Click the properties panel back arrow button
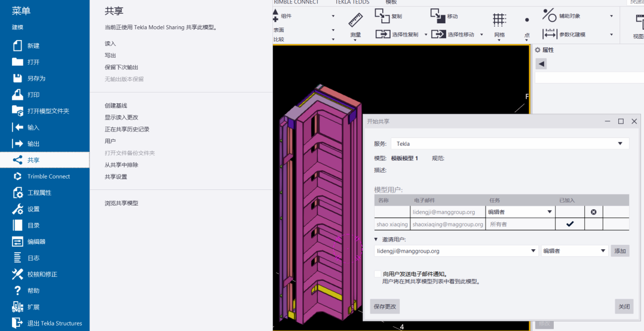 [x=541, y=64]
